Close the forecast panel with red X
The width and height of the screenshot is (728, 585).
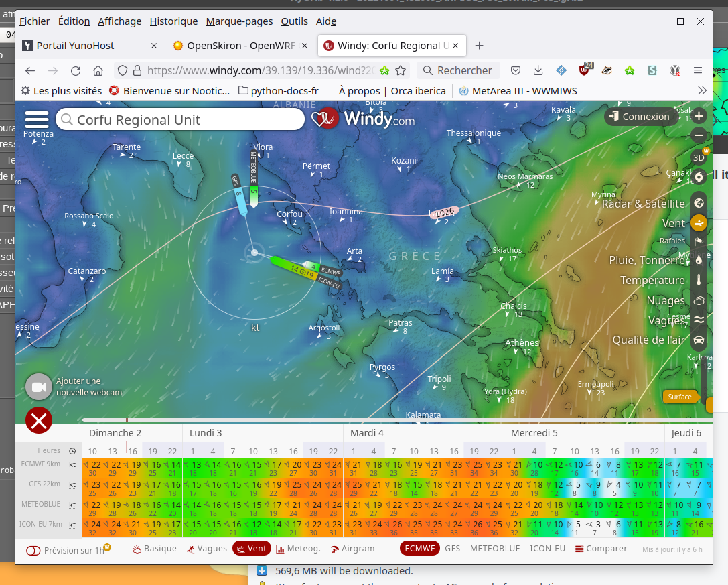pos(39,421)
